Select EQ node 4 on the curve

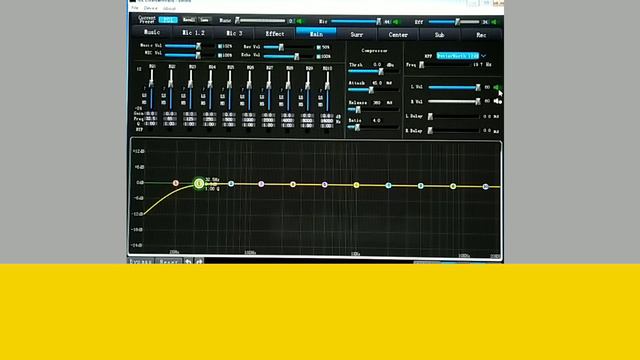click(x=293, y=184)
